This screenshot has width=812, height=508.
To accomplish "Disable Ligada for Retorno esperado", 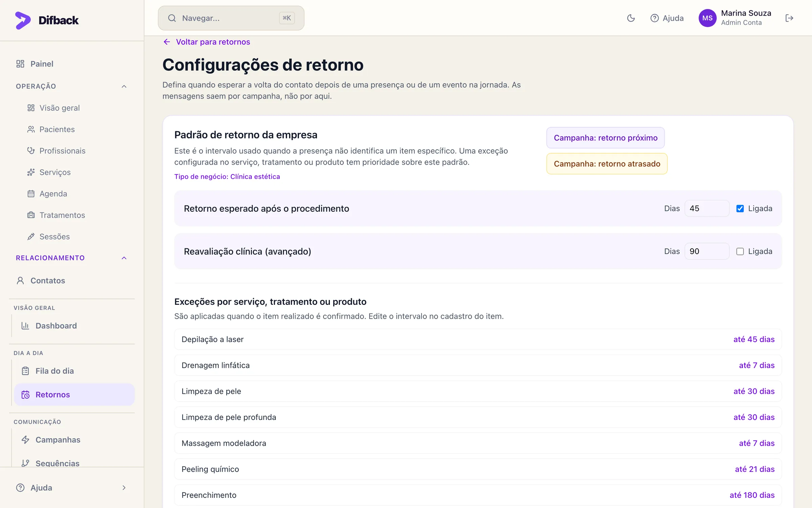I will click(x=740, y=209).
